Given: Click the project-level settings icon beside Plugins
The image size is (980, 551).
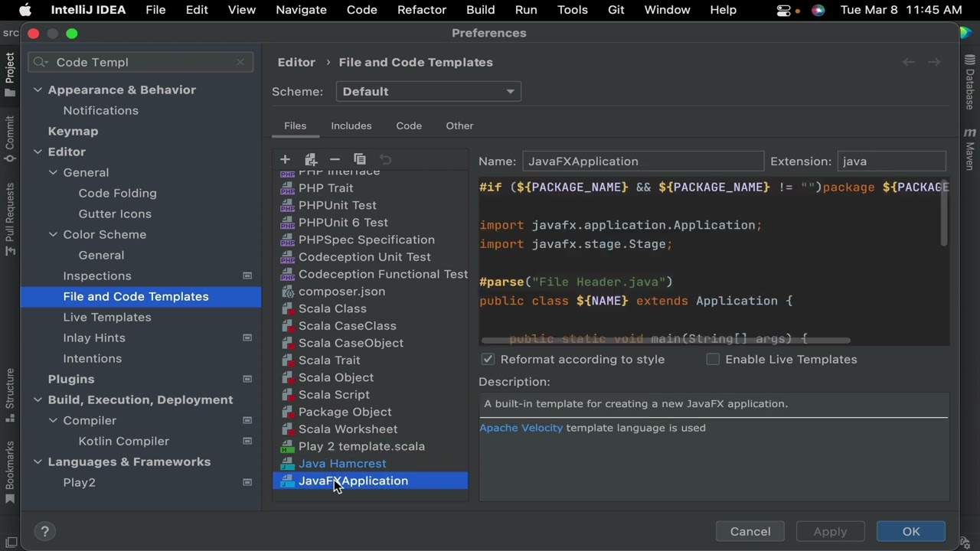Looking at the screenshot, I should (x=247, y=379).
